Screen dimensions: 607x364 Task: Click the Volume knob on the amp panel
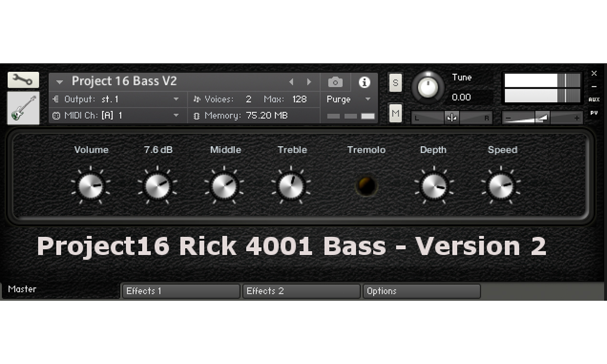[91, 186]
